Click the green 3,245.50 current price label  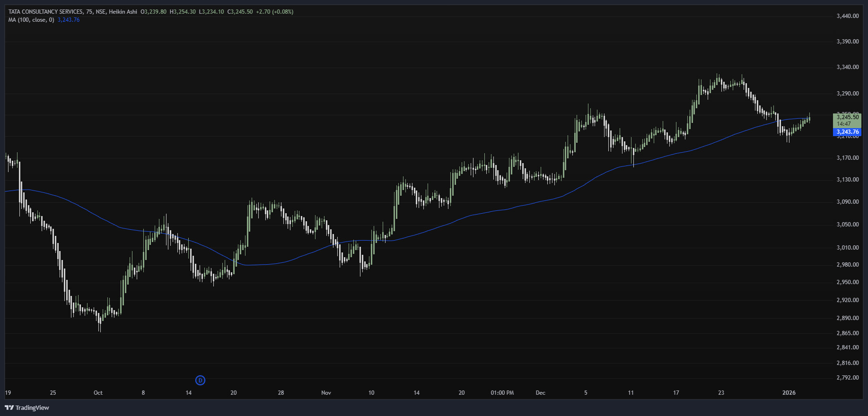847,117
